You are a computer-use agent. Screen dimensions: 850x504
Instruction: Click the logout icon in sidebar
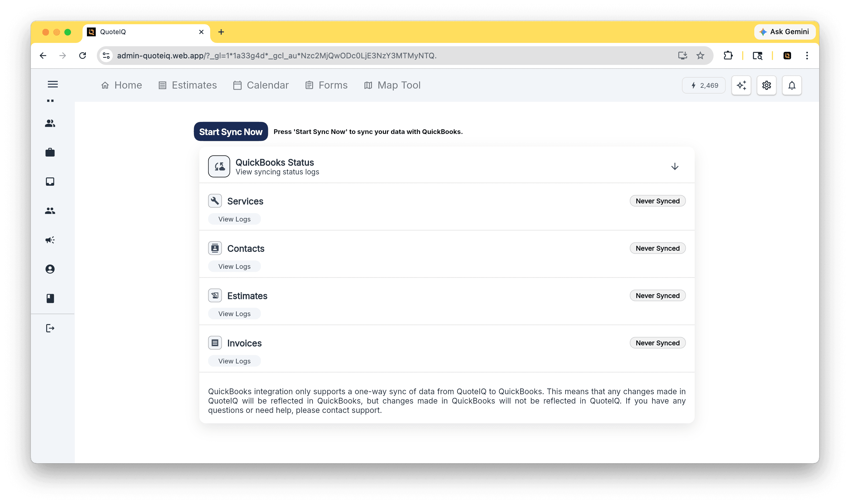click(x=50, y=328)
